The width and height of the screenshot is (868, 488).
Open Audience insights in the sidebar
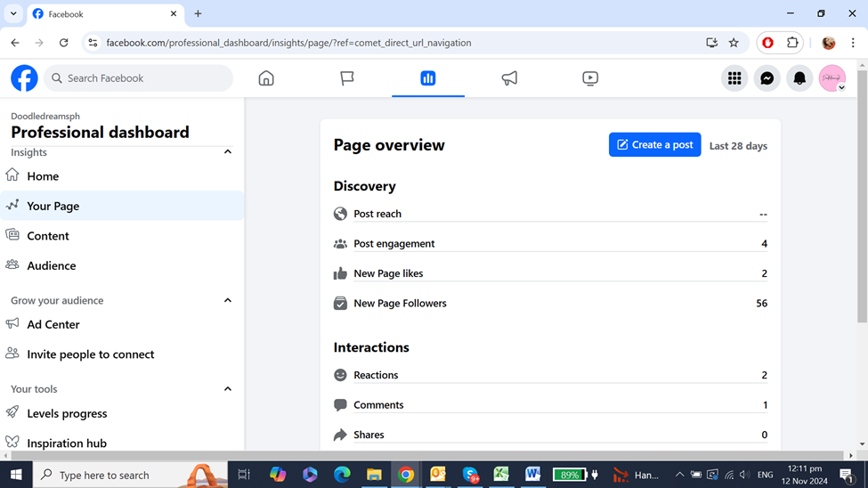point(122,266)
